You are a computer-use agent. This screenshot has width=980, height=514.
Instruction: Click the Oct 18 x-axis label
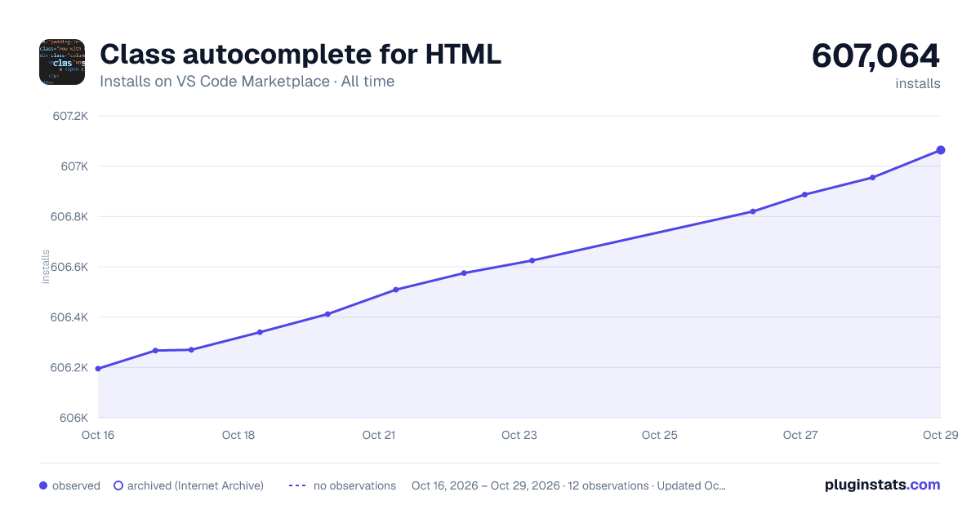[x=238, y=435]
